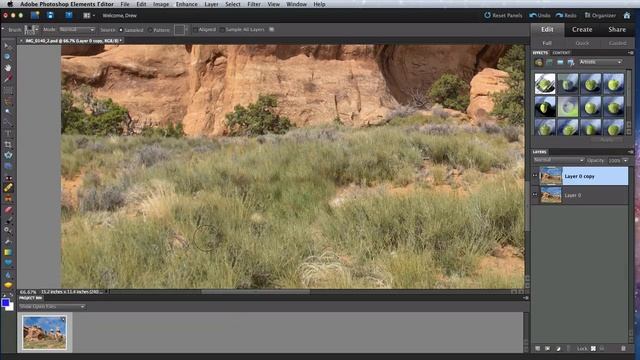Viewport: 640px width, 360px height.
Task: Open the Layer menu
Action: coord(211,4)
